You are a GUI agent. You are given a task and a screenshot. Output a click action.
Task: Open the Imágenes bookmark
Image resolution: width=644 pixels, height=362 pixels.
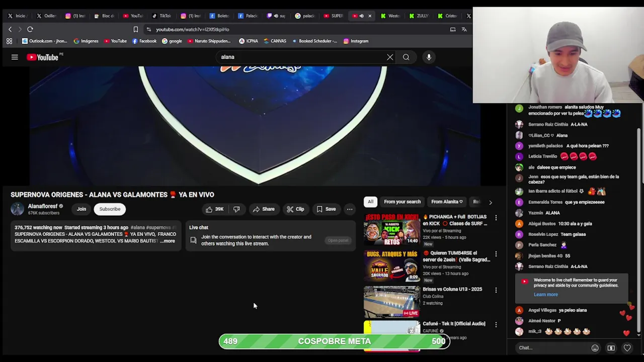click(x=86, y=41)
